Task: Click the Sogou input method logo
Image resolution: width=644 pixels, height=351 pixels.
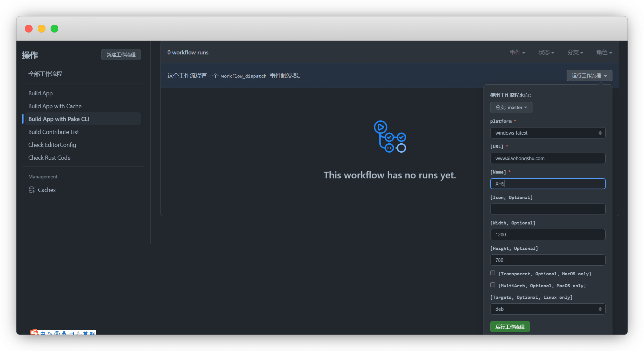Action: tap(34, 332)
